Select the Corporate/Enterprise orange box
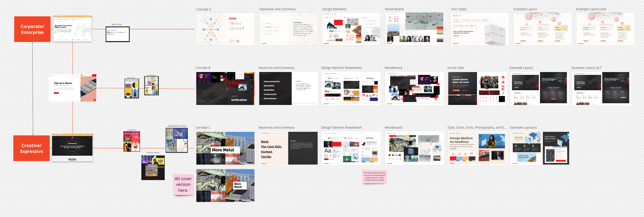 coord(32,29)
